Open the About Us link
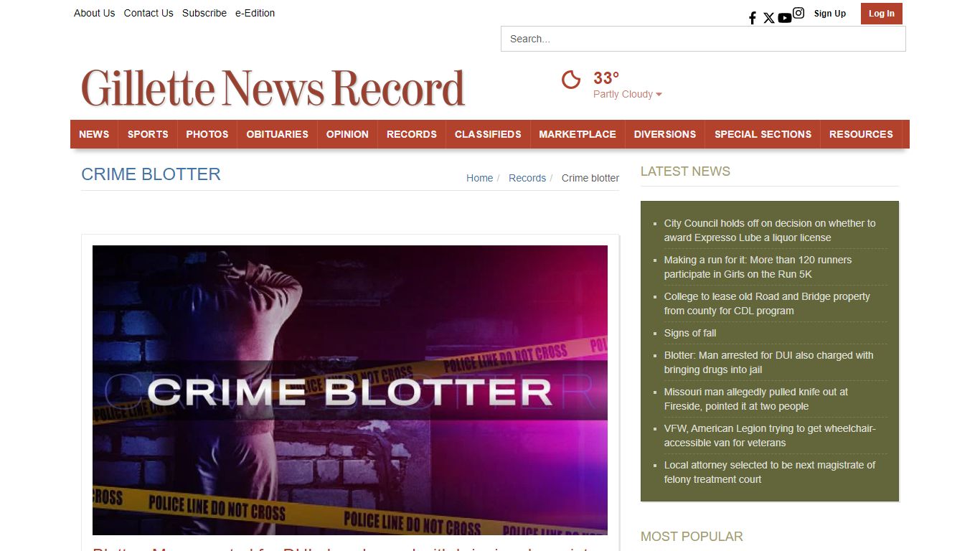Screen dimensions: 980x551 pos(94,13)
